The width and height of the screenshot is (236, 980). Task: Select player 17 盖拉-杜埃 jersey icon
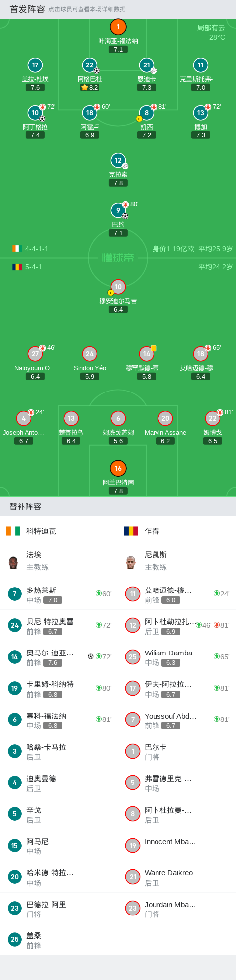[35, 65]
